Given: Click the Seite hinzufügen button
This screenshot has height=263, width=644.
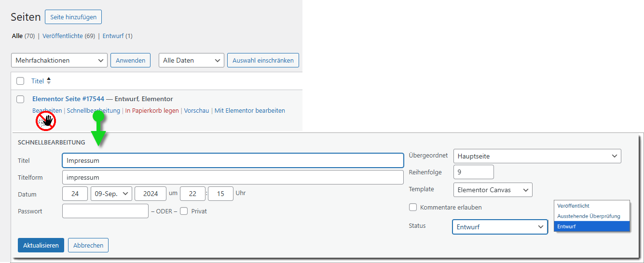Looking at the screenshot, I should click(x=73, y=17).
